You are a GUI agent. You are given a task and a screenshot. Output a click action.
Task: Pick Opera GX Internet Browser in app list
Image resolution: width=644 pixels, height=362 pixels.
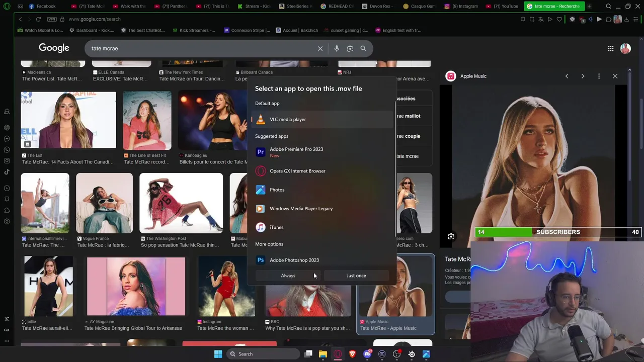click(322, 171)
